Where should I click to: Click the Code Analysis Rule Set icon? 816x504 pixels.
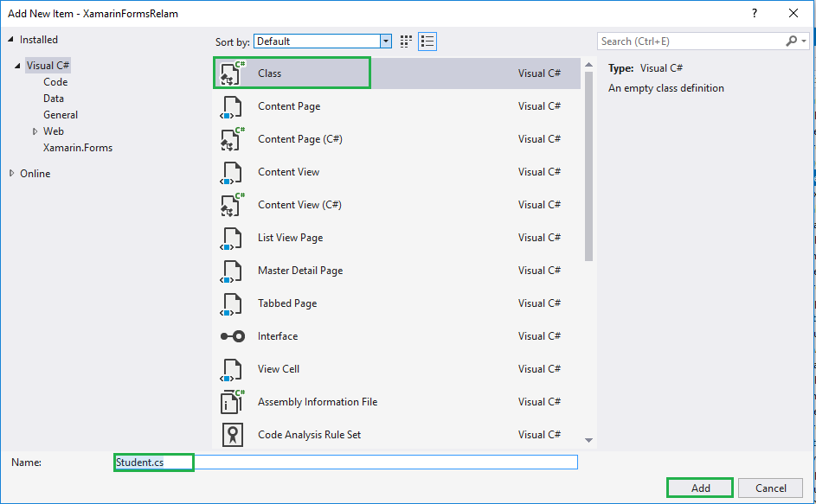231,435
